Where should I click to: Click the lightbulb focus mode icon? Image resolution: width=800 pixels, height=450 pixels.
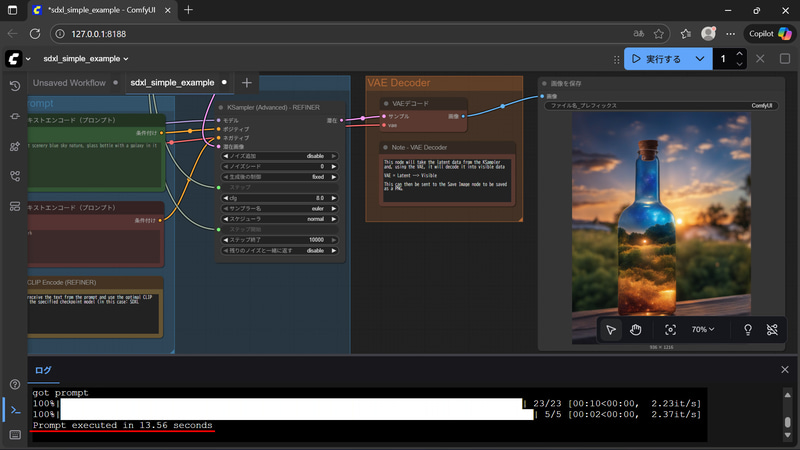(x=747, y=330)
